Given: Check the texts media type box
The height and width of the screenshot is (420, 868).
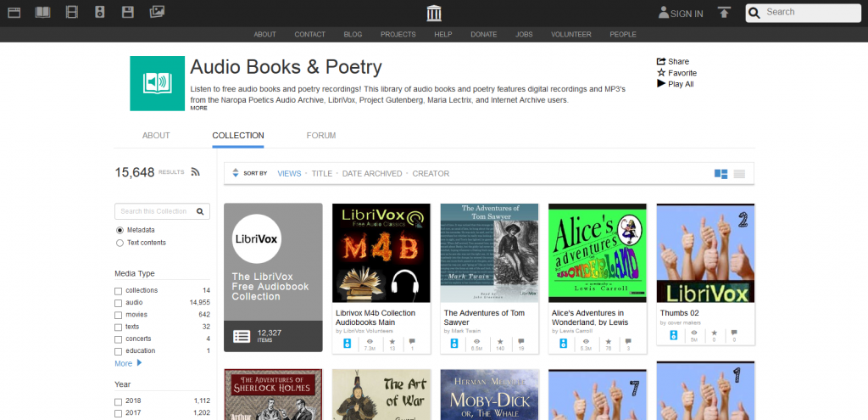Looking at the screenshot, I should (x=118, y=328).
